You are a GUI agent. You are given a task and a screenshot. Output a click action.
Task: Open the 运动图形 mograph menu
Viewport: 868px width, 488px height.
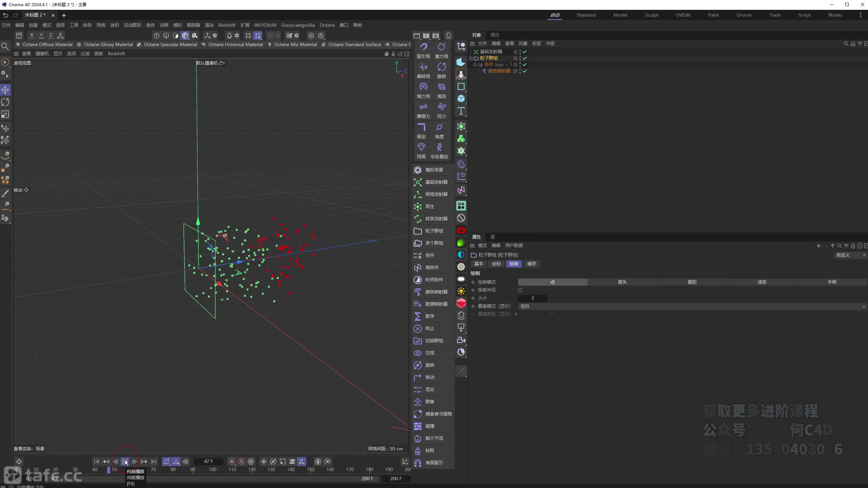[132, 25]
